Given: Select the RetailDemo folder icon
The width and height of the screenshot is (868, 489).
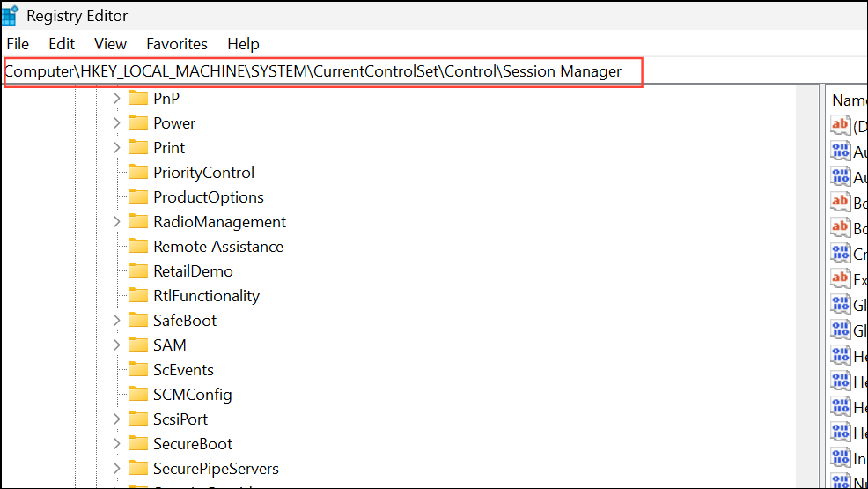Looking at the screenshot, I should pyautogui.click(x=138, y=270).
